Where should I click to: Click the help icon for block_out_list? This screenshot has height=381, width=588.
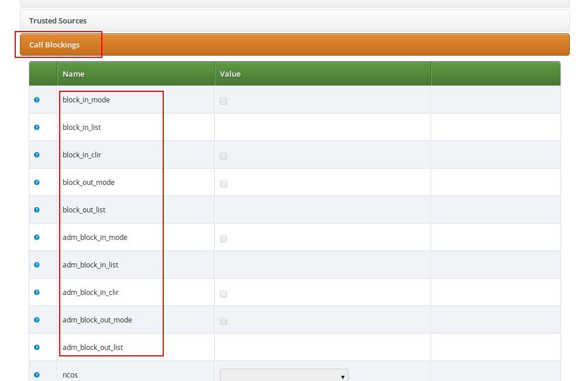pos(36,210)
